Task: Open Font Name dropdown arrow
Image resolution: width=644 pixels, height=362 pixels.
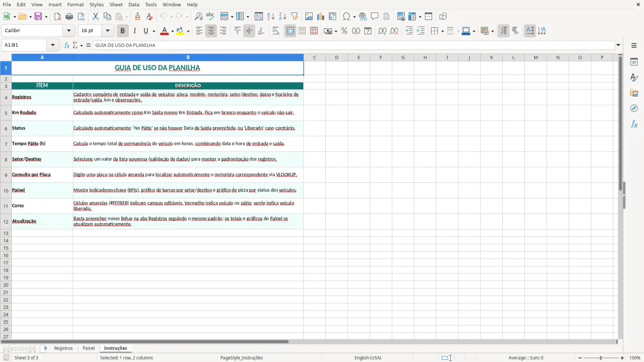Action: (69, 31)
